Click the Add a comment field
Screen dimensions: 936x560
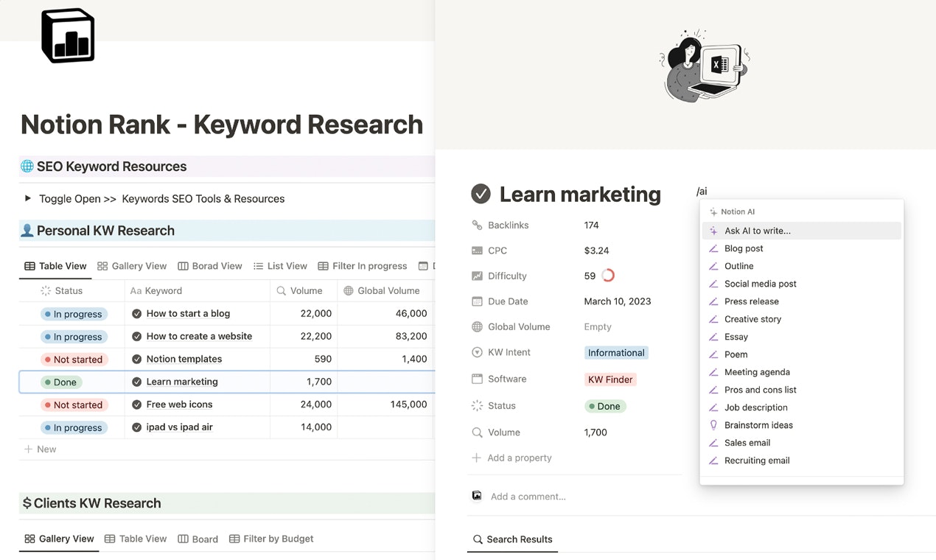[528, 497]
